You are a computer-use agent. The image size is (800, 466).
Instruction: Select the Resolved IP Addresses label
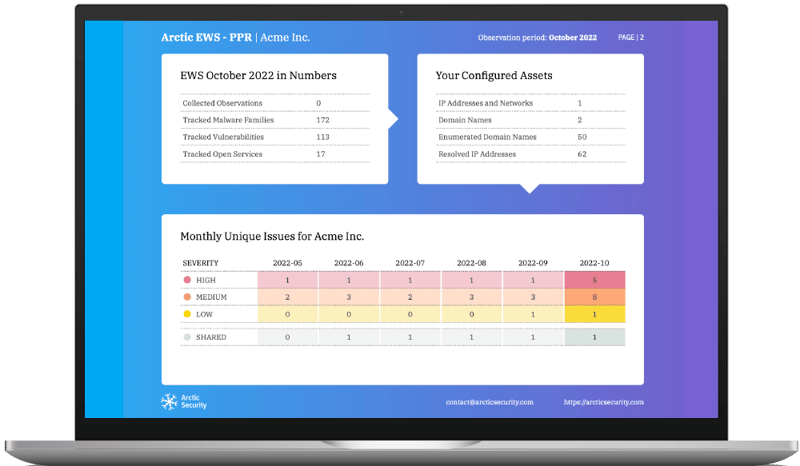point(477,154)
